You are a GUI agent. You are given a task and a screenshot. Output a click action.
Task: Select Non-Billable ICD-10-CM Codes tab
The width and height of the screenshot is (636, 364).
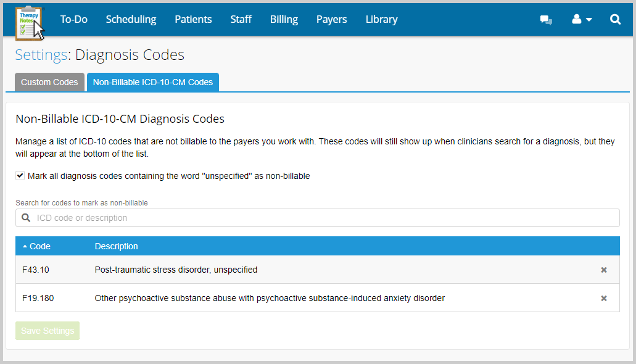[152, 82]
